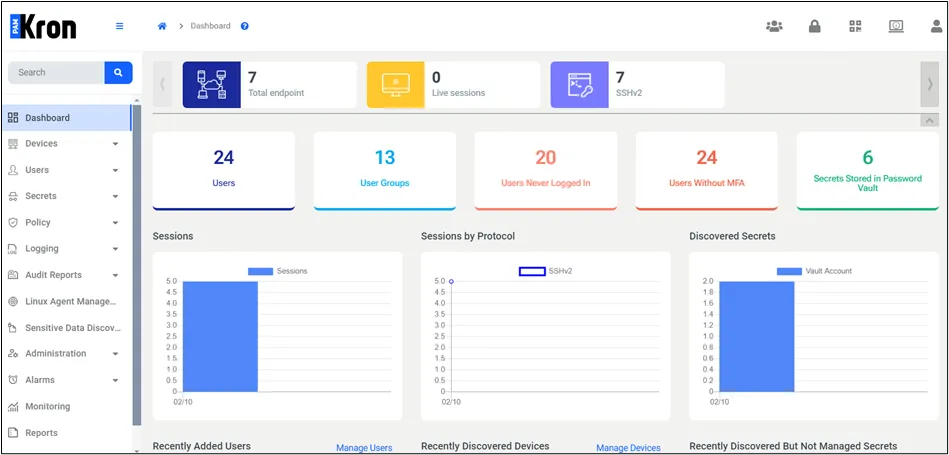Expand the Devices menu arrow
The width and height of the screenshot is (949, 455).
coord(115,144)
